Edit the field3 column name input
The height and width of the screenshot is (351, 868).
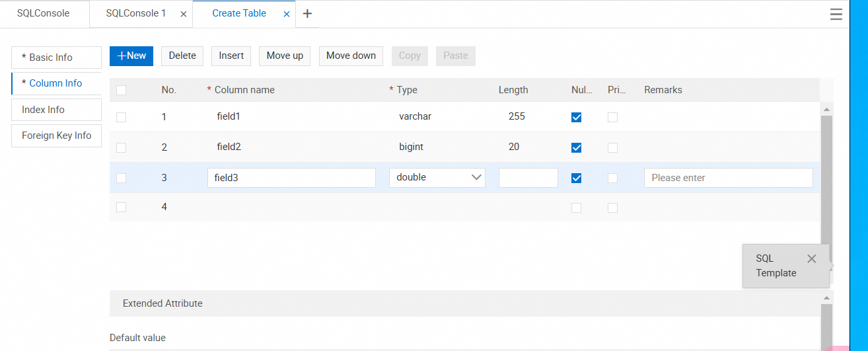291,177
